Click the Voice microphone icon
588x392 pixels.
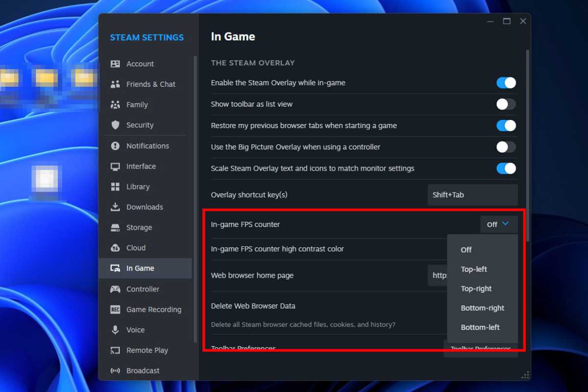pyautogui.click(x=115, y=330)
